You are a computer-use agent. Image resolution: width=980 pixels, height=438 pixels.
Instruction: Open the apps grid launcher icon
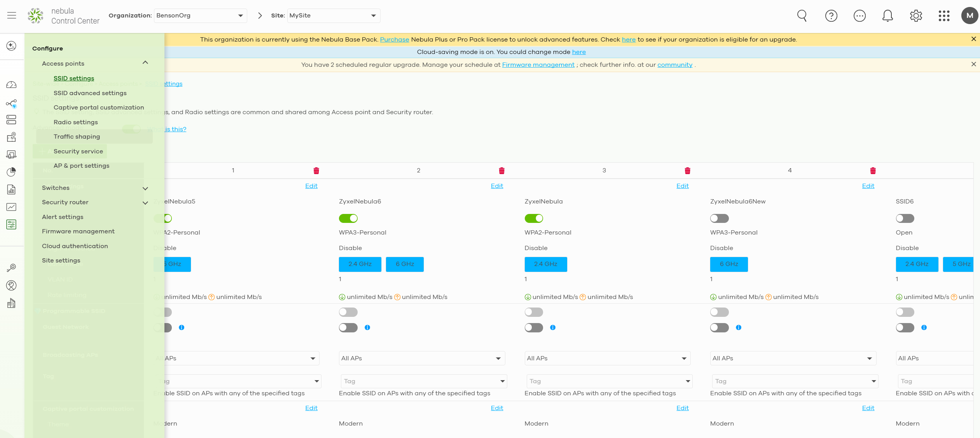944,16
